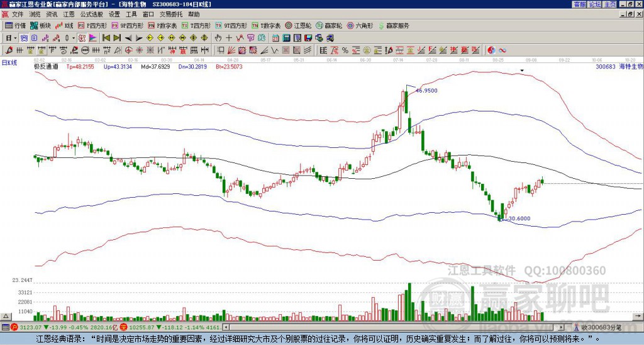Toggle the 权 adjustment button
644x345 pixels.
pos(82,38)
